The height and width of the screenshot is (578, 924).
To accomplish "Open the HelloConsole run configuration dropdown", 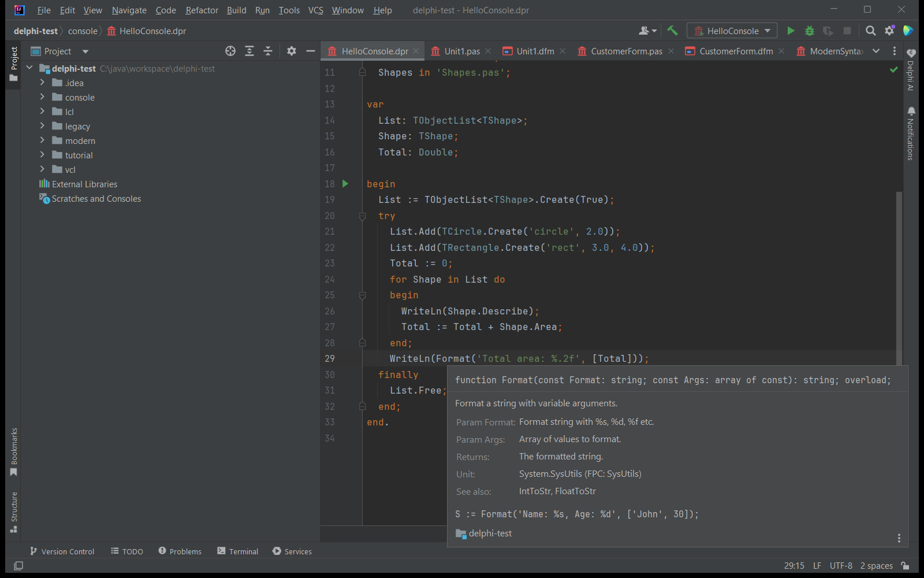I will coord(732,31).
